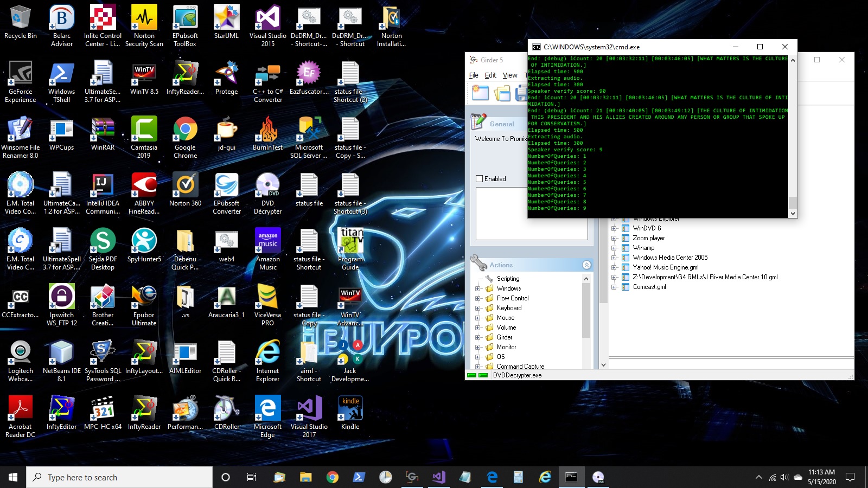Launch Belarc Advisor from desktop
Screen dimensions: 868x488
pyautogui.click(x=62, y=26)
